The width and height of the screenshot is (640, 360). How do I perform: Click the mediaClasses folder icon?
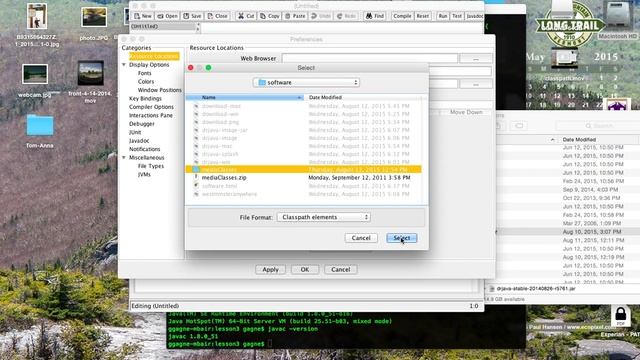click(196, 169)
